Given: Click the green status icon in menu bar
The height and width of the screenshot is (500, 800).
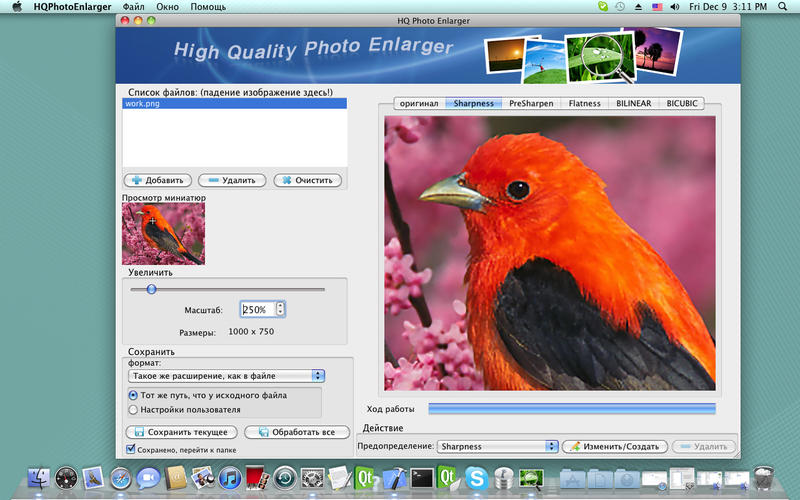Looking at the screenshot, I should pyautogui.click(x=603, y=7).
